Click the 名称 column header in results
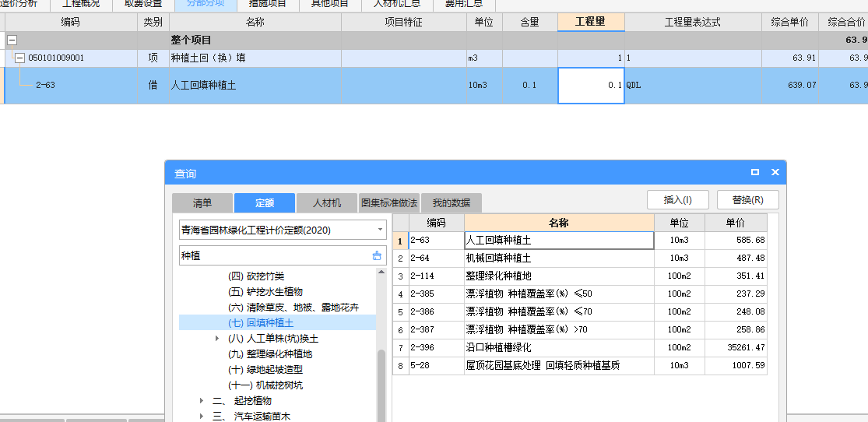 559,223
